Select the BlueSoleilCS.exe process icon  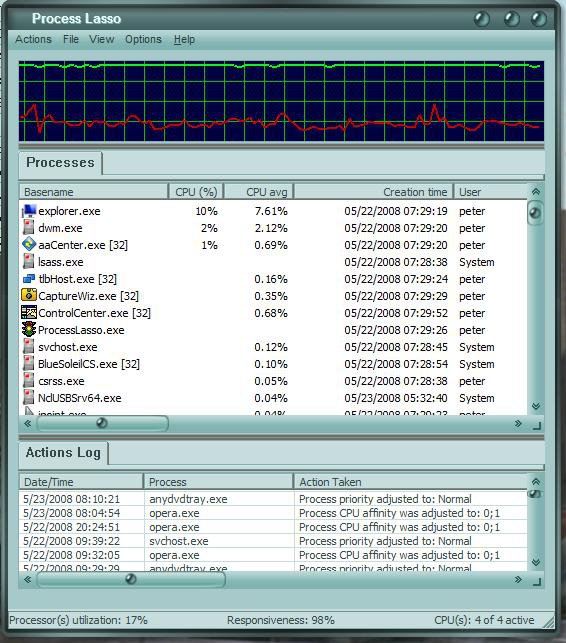(29, 364)
